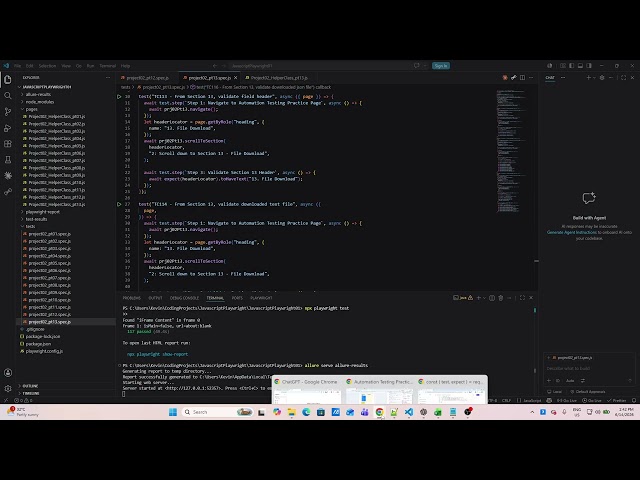Open Explorer Views and More Actions menu
This screenshot has width=640, height=480.
point(108,78)
